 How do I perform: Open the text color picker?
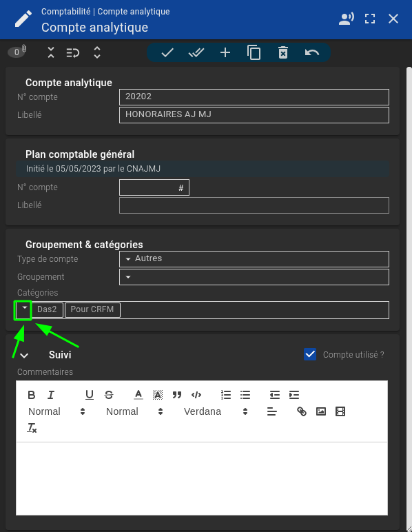(138, 395)
